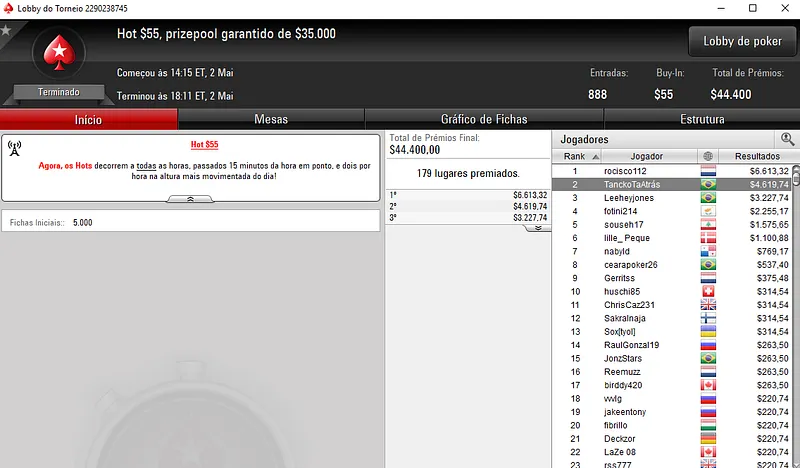The height and width of the screenshot is (468, 800).
Task: Click Switzerland flag beside huschi85
Action: pyautogui.click(x=708, y=291)
